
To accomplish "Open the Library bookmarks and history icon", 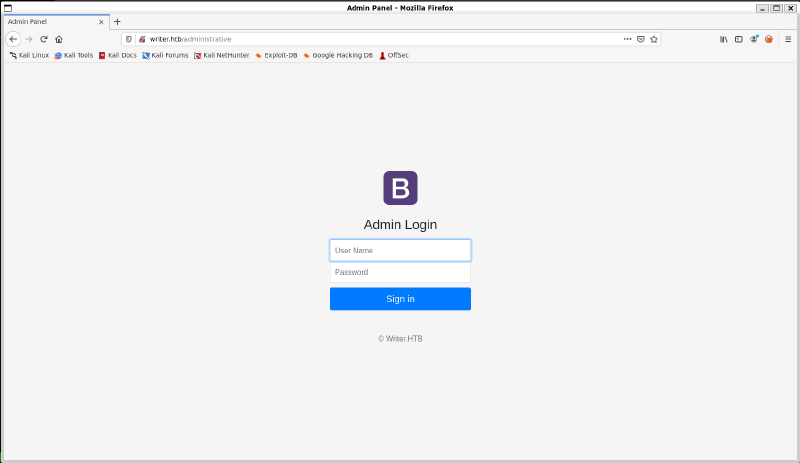I will tap(724, 39).
